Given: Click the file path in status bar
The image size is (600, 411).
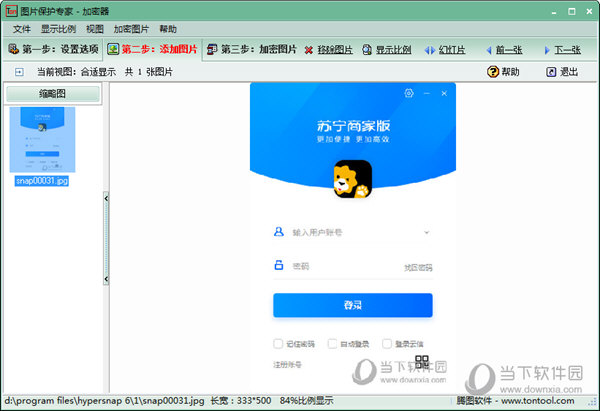Looking at the screenshot, I should [x=104, y=401].
